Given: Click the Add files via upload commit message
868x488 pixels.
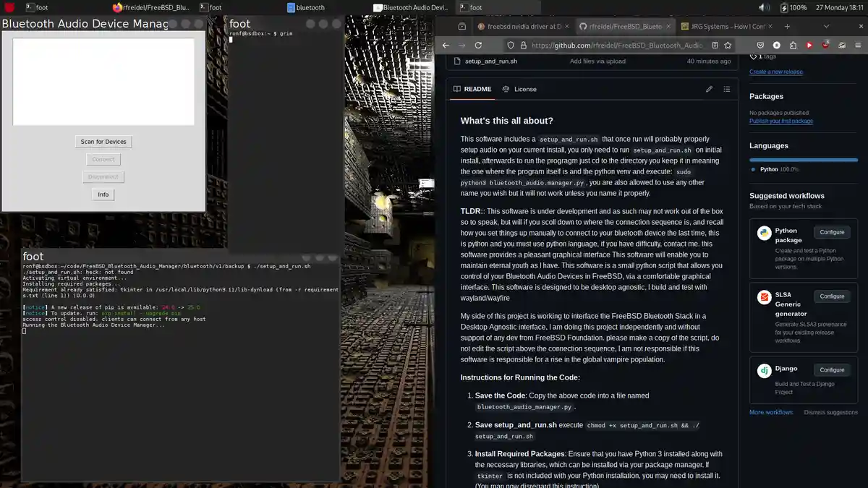Looking at the screenshot, I should tap(597, 61).
